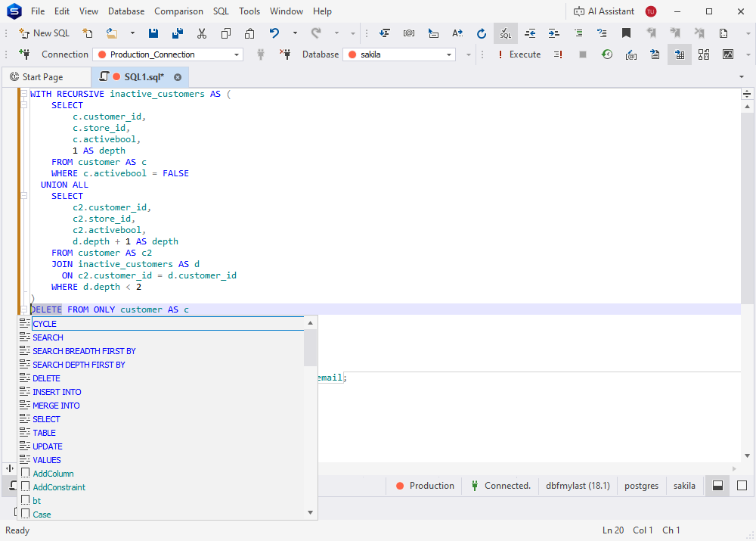Toggle the highlighted SQL button in the top toolbar
Viewport: 756px width, 541px height.
505,33
